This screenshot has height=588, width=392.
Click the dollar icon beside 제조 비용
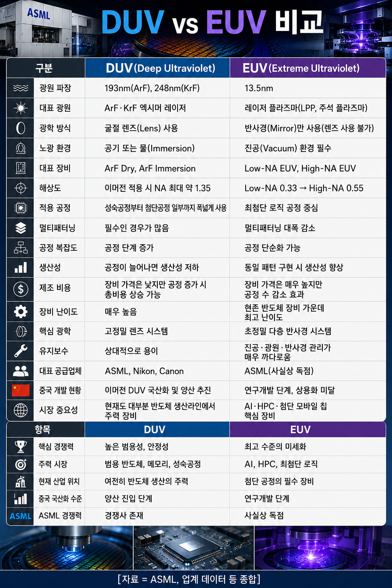click(21, 289)
